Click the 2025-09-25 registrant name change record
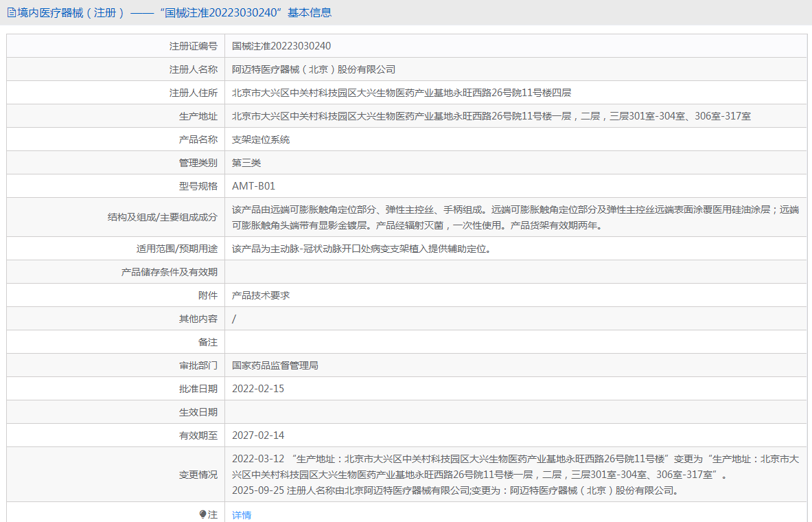812x522 pixels. [456, 490]
